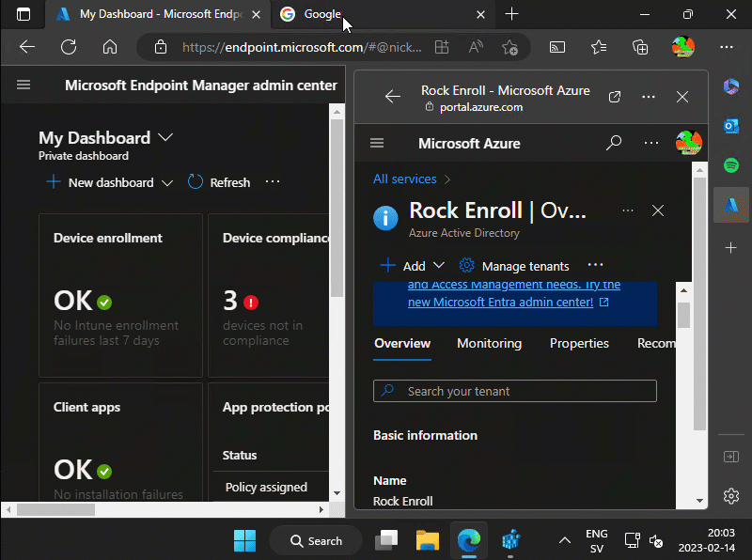Switch to the Monitoring tab
Image resolution: width=752 pixels, height=560 pixels.
pos(489,344)
